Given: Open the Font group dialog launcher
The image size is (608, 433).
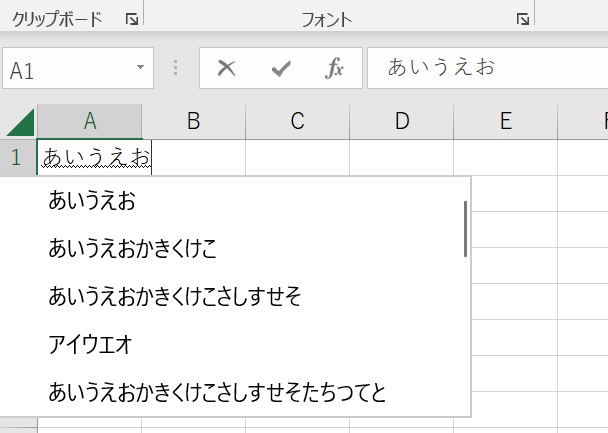Looking at the screenshot, I should (523, 19).
